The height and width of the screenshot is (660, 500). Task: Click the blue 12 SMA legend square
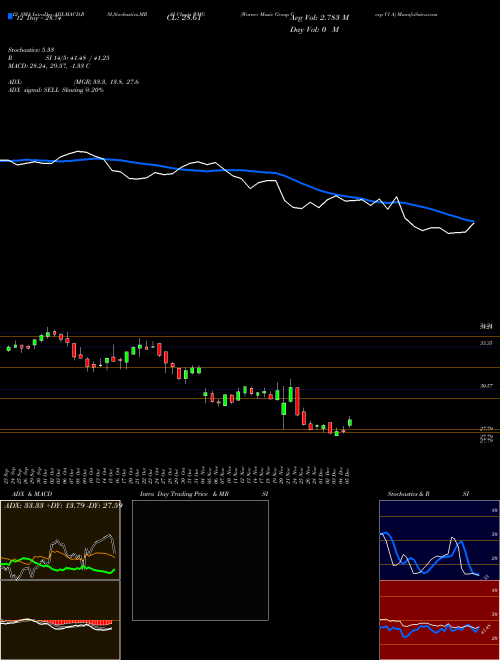pyautogui.click(x=10, y=16)
